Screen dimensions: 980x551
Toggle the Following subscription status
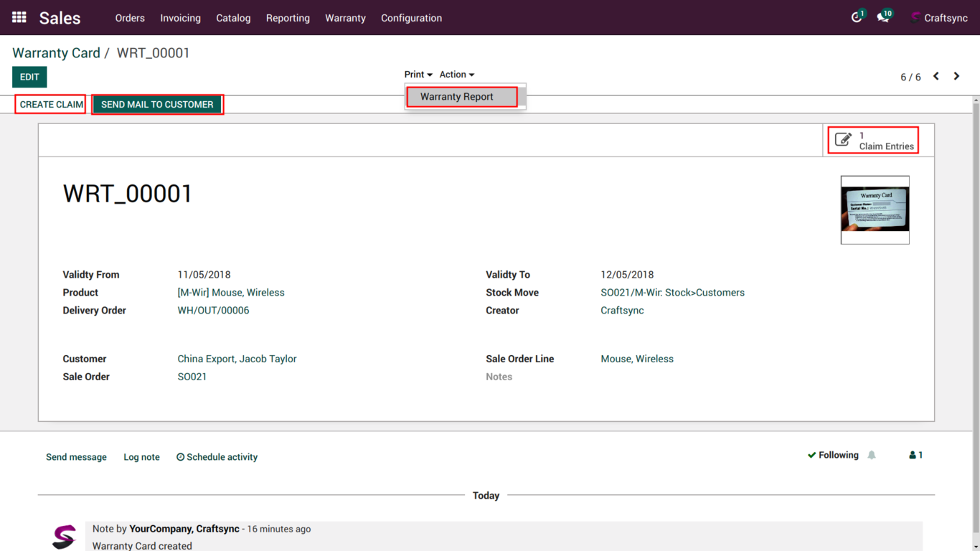pos(833,455)
